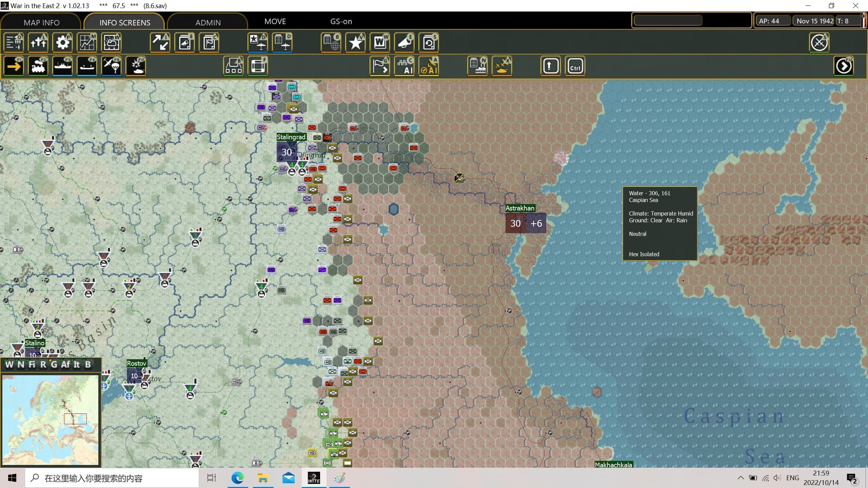
Task: Select F2 rail transport train mode
Action: click(x=38, y=66)
